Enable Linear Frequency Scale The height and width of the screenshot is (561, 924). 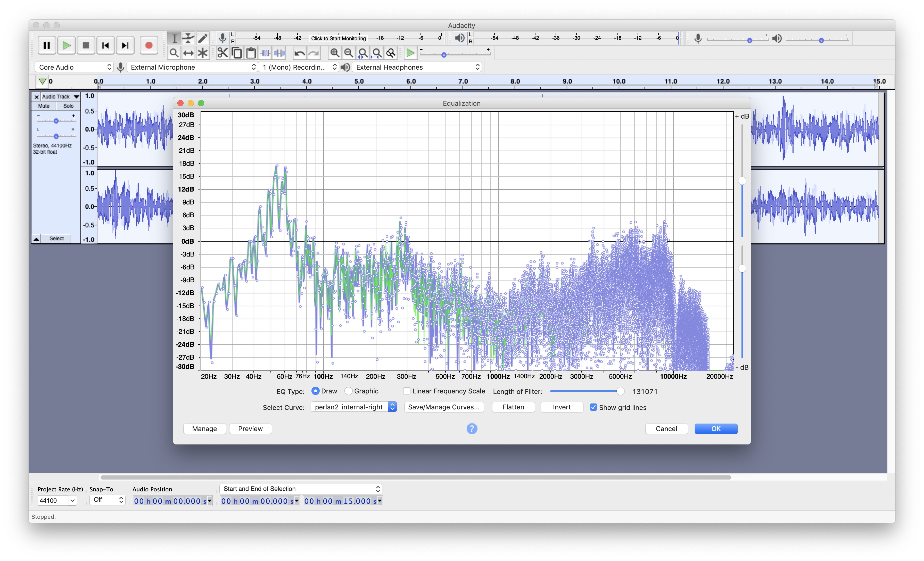(407, 391)
